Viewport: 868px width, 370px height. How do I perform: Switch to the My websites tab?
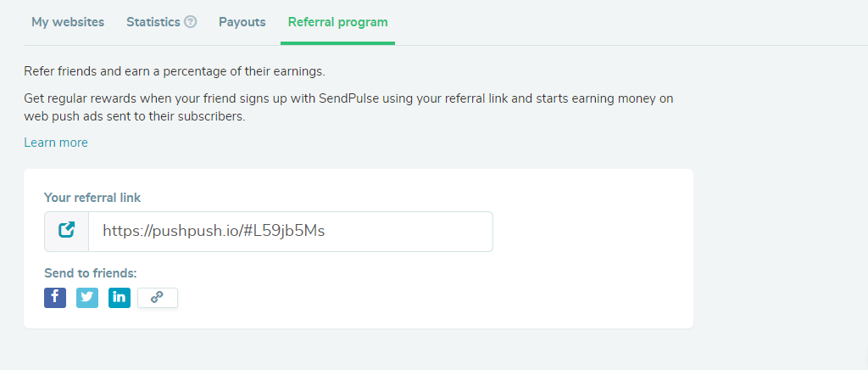pyautogui.click(x=68, y=22)
